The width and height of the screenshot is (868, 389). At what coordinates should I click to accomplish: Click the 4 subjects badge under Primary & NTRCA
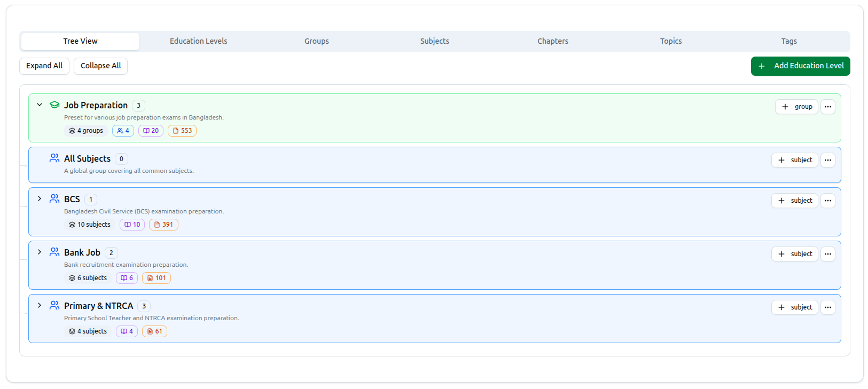click(x=88, y=331)
